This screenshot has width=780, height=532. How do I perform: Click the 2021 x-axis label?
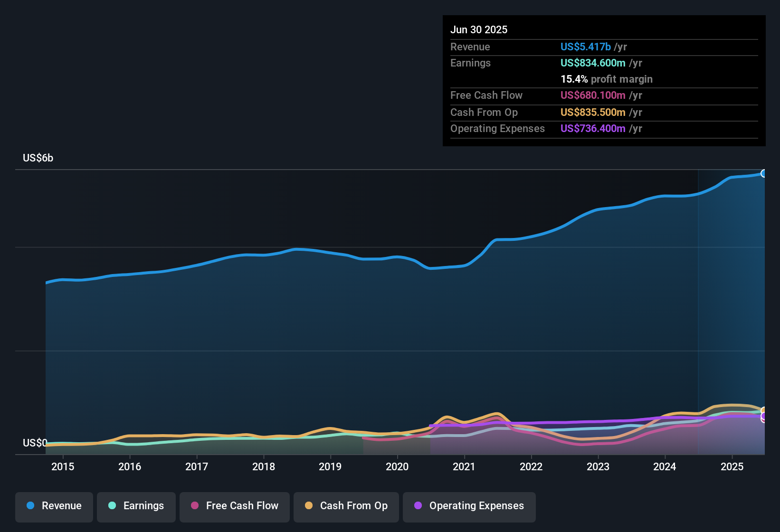464,466
